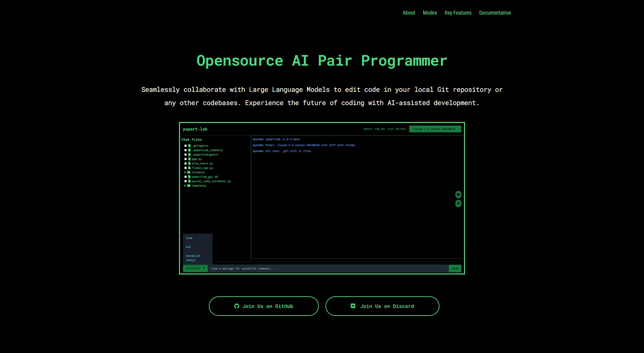644x353 pixels.
Task: Expand the instance folder arrow
Action: (185, 172)
